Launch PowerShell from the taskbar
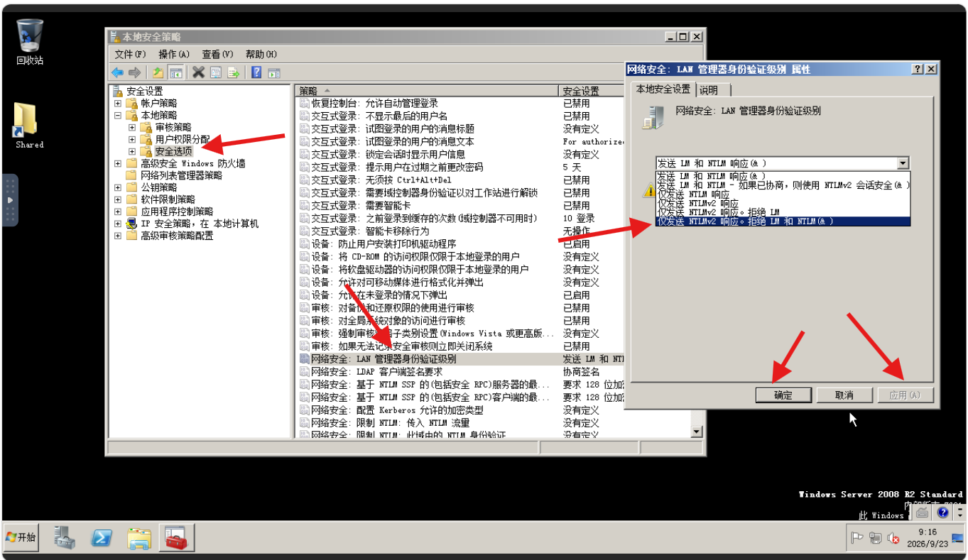The height and width of the screenshot is (560, 968). tap(102, 537)
